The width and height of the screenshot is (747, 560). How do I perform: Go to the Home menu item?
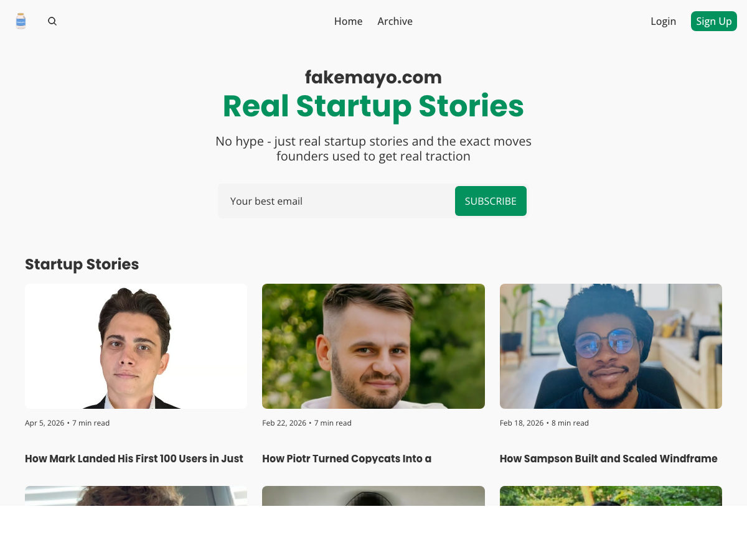pyautogui.click(x=348, y=21)
